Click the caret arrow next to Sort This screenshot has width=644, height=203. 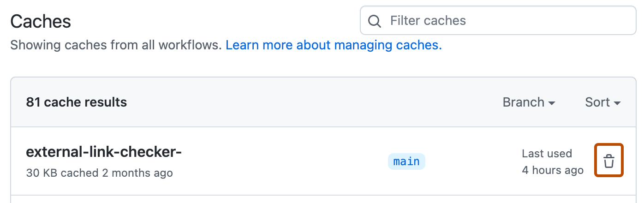click(x=617, y=103)
